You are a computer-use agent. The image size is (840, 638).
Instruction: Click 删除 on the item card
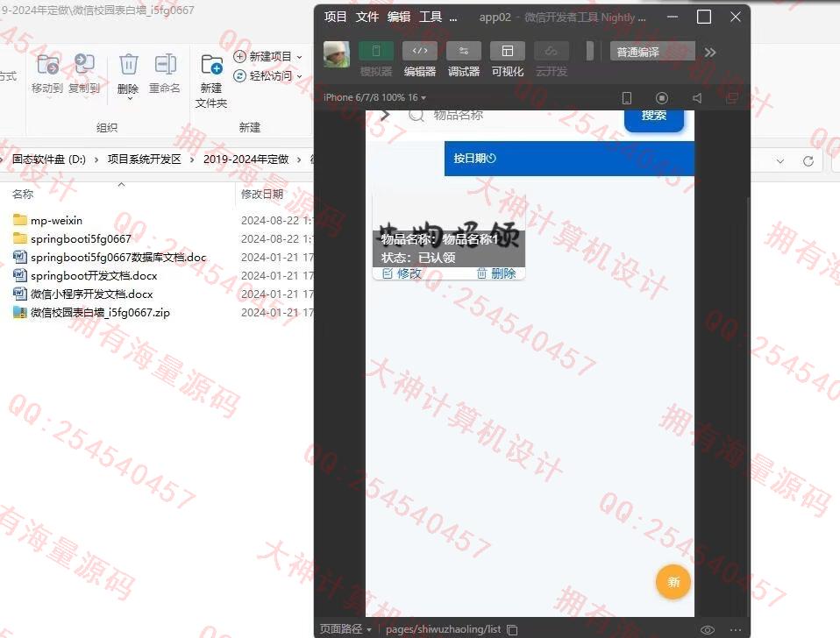496,273
